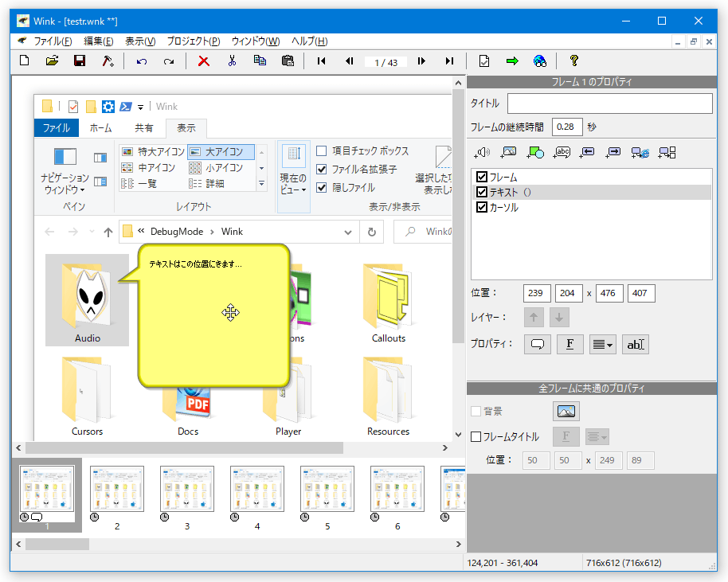
Task: Open the ヘルプ(H) menu
Action: tap(310, 41)
